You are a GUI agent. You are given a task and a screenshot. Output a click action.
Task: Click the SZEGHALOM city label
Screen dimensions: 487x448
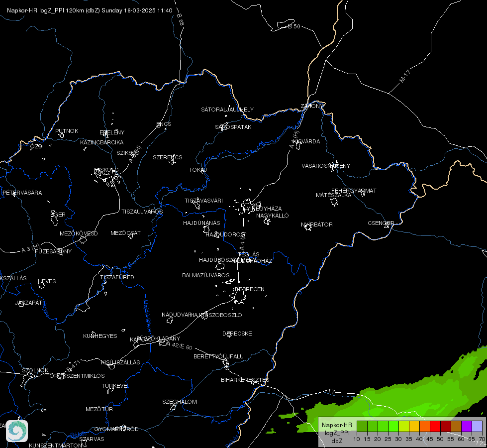point(180,402)
